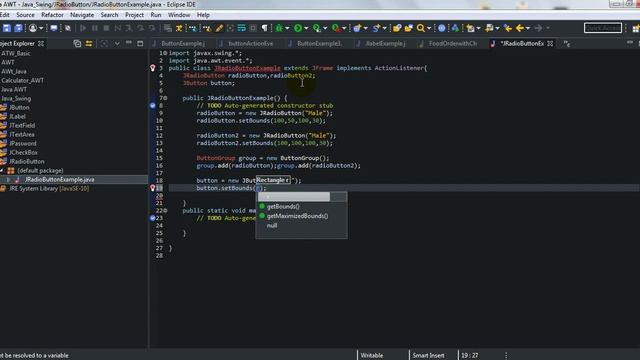Click the Open Console monitor icon
Viewport: 640px width, 360px height.
click(x=53, y=28)
